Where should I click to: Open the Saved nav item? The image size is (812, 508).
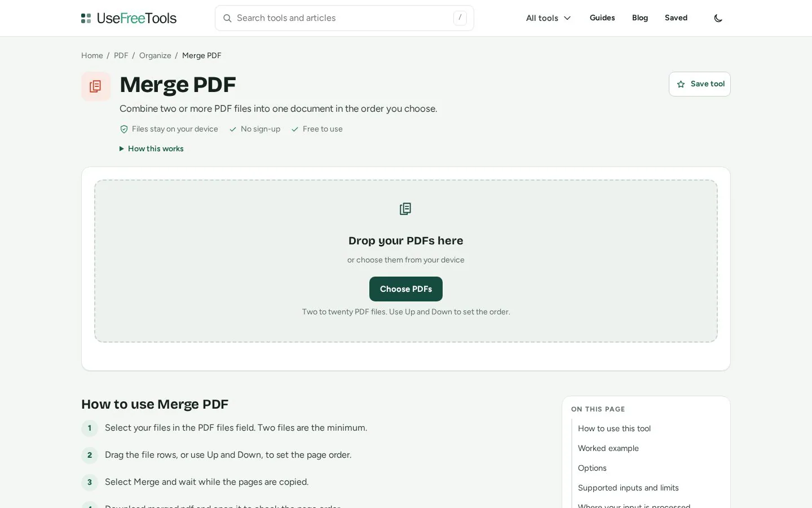[x=676, y=18]
